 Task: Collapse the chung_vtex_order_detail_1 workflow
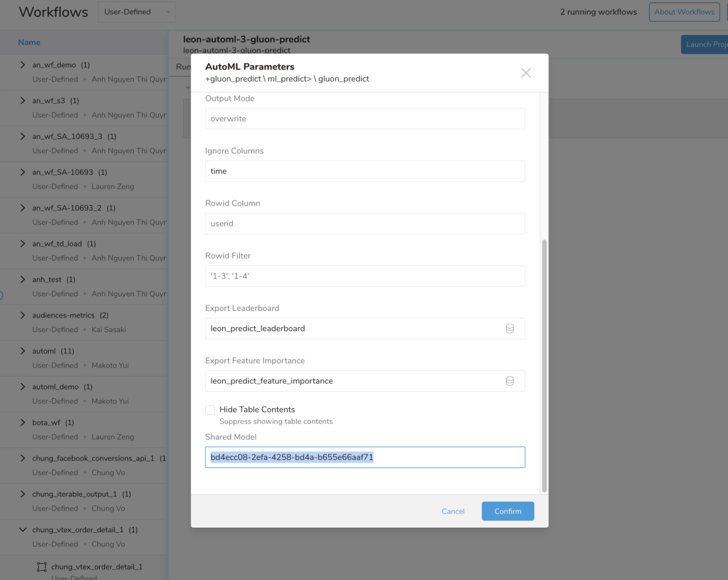(23, 529)
